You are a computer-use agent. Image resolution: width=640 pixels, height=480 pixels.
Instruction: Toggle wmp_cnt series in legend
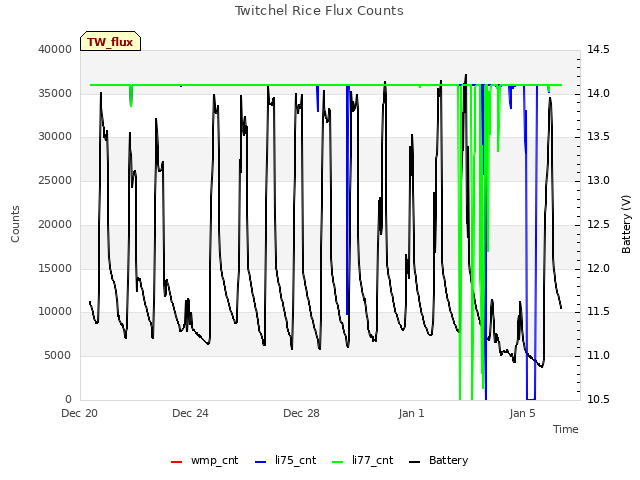204,460
